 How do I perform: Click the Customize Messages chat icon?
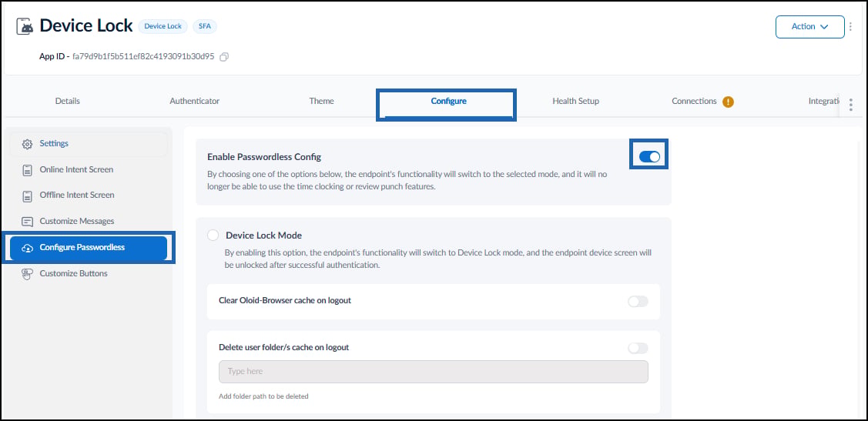tap(27, 222)
